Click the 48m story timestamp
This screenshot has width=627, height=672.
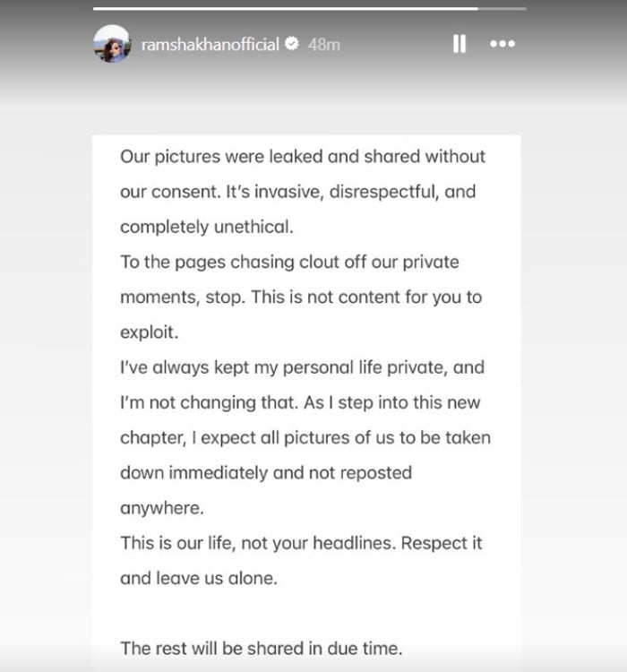[323, 44]
